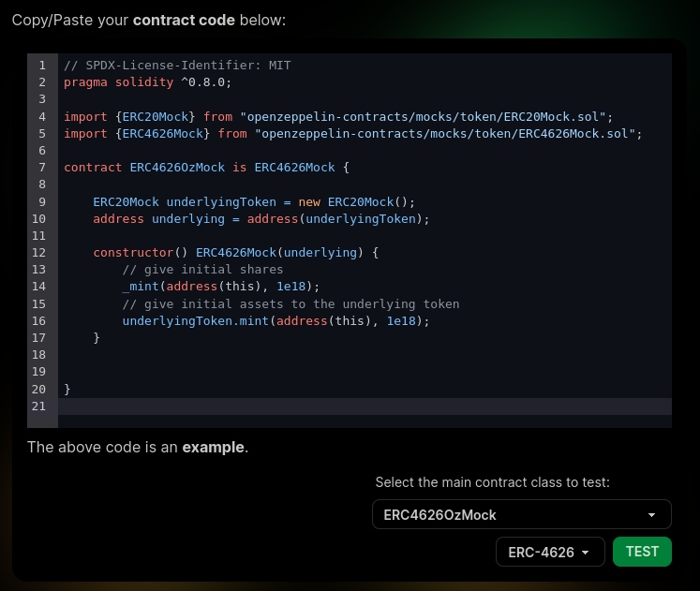The width and height of the screenshot is (700, 591).
Task: Click the _mint call on line 14
Action: pyautogui.click(x=220, y=287)
